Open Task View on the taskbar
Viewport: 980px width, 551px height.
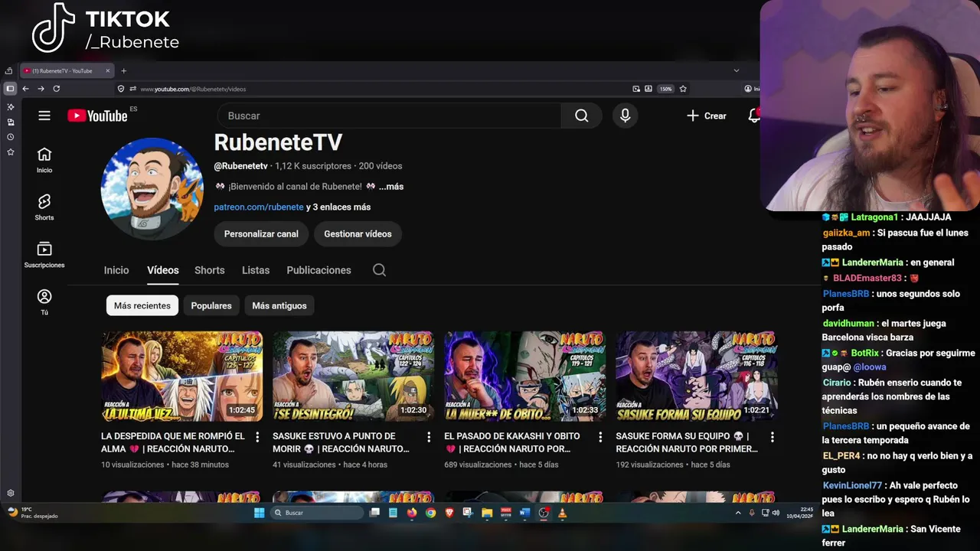[374, 513]
